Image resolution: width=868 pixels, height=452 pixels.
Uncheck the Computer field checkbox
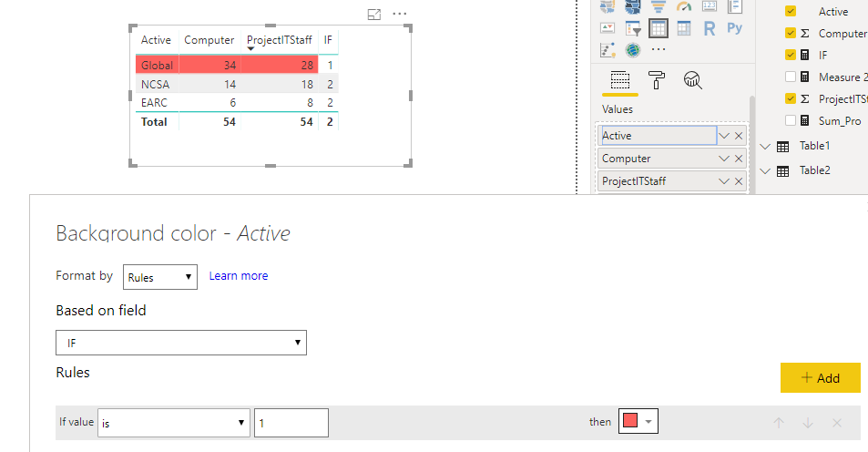point(791,33)
